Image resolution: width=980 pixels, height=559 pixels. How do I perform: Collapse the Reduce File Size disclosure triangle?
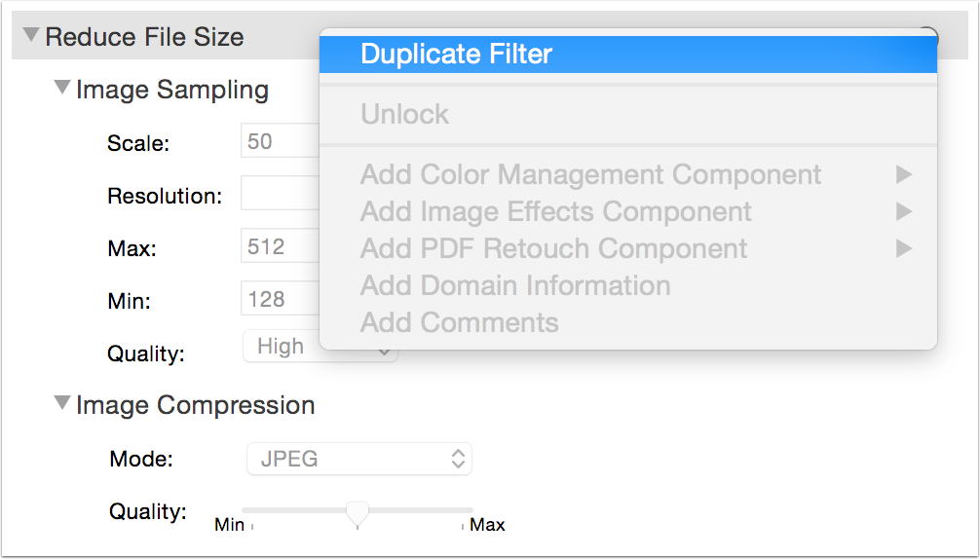coord(31,36)
